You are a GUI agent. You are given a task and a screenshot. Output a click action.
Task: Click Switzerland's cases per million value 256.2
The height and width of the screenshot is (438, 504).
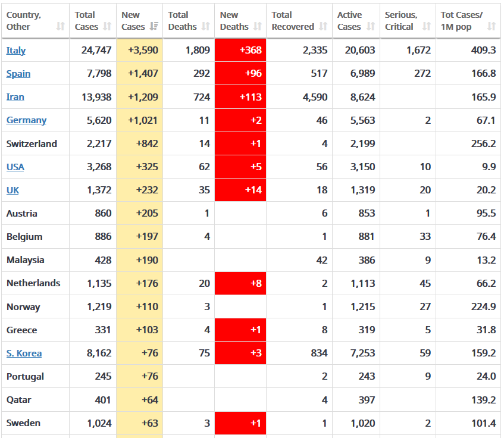(483, 143)
